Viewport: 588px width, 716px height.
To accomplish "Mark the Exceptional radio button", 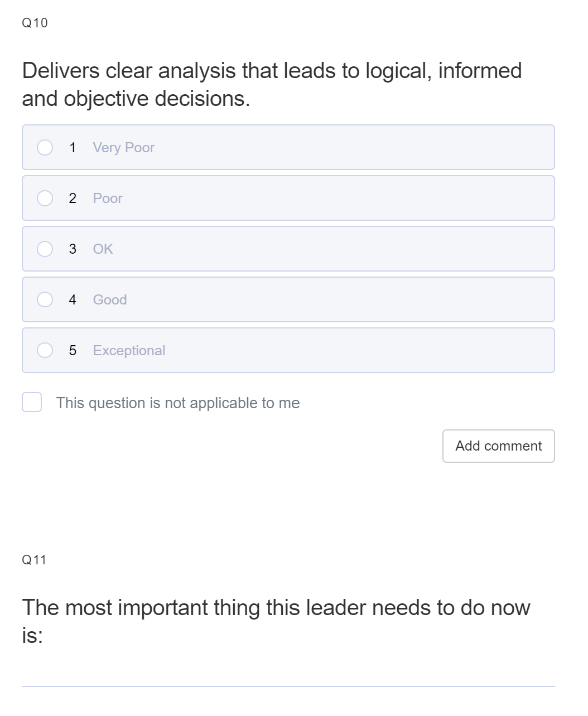I will pyautogui.click(x=45, y=350).
